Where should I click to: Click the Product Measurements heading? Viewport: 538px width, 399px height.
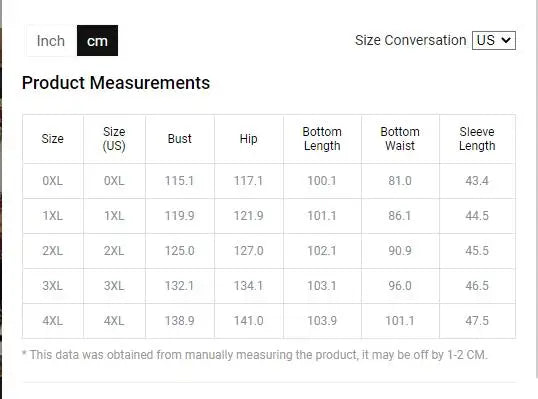[x=116, y=83]
